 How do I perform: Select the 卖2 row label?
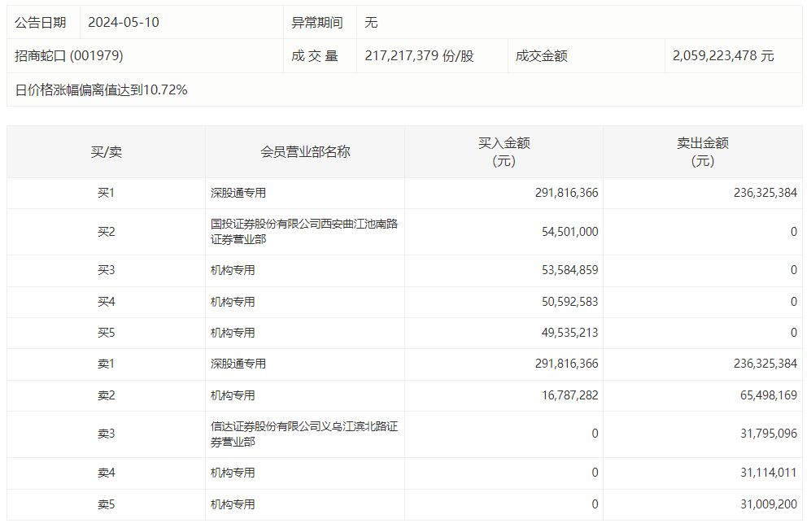[x=106, y=395]
